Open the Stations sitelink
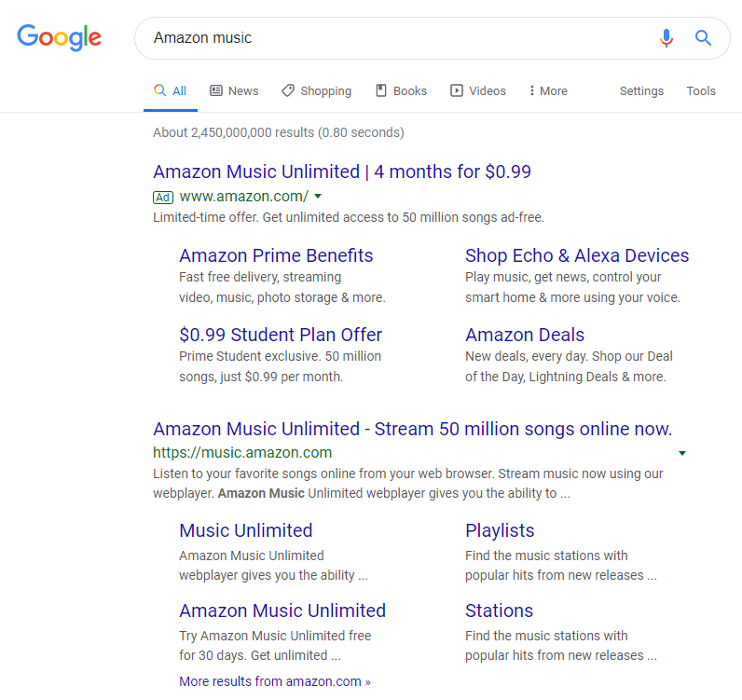This screenshot has height=700, width=742. pyautogui.click(x=500, y=611)
